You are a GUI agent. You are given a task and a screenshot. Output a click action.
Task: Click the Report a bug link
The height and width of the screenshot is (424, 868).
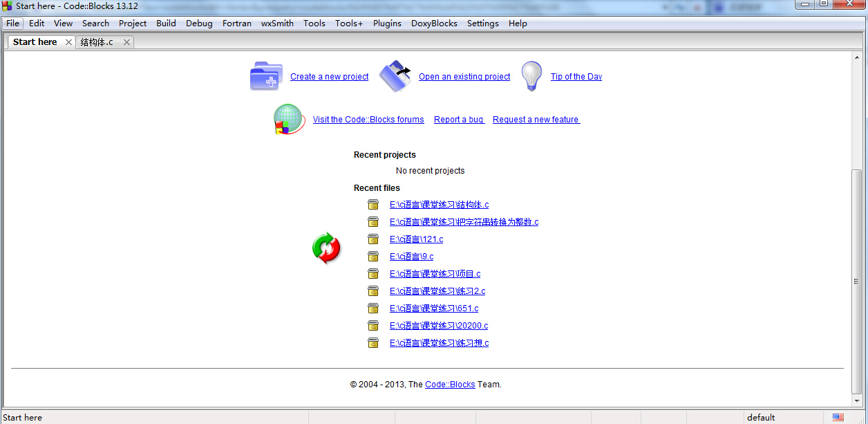coord(459,120)
